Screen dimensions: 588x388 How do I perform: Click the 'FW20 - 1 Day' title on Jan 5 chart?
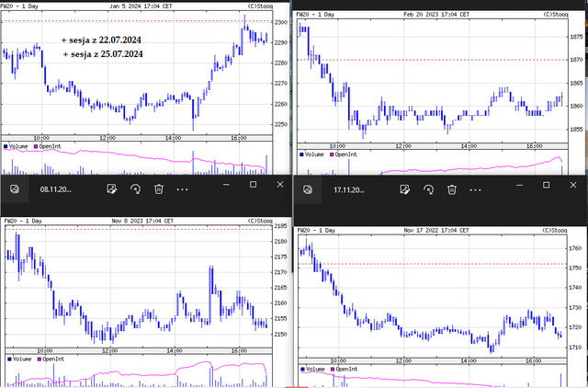(x=19, y=6)
